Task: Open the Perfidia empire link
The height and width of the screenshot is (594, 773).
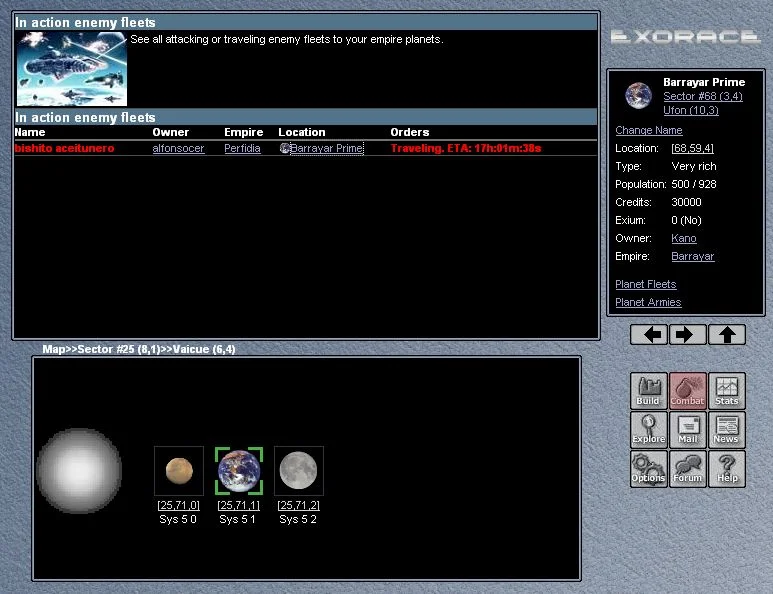Action: pos(242,148)
